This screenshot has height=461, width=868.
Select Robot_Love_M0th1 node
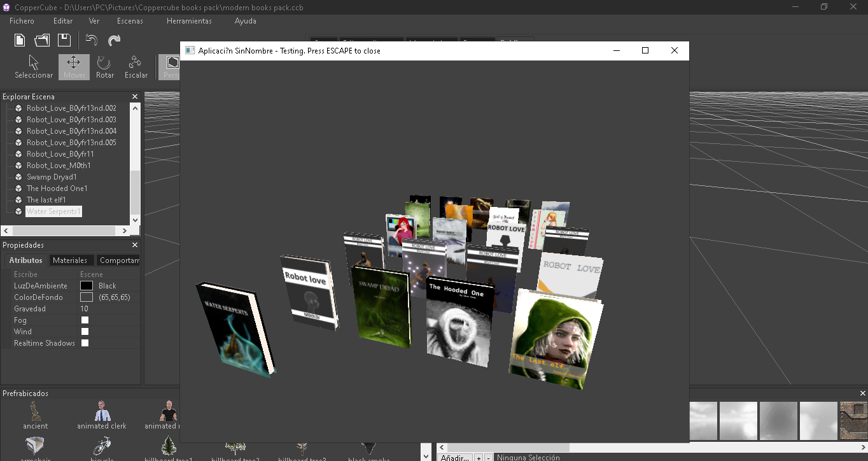coord(59,166)
